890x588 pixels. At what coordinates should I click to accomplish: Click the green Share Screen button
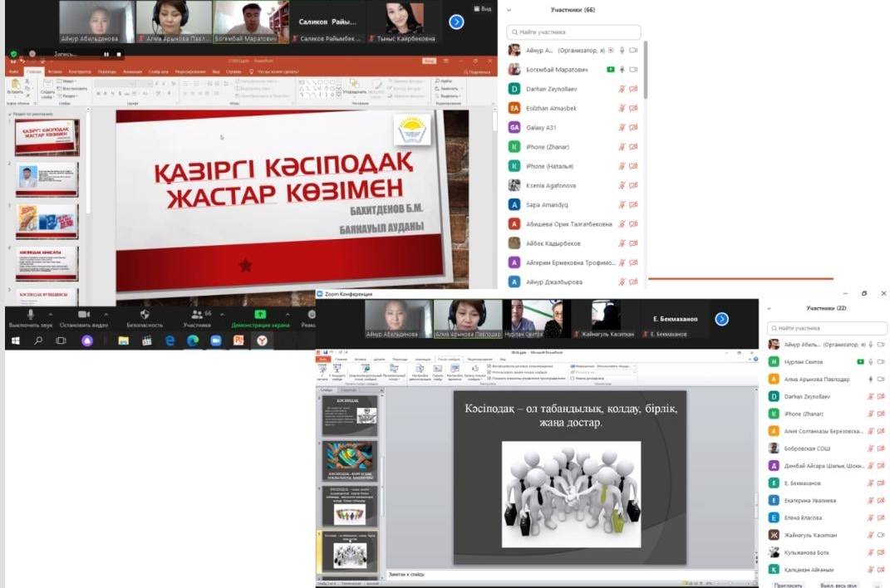point(260,318)
